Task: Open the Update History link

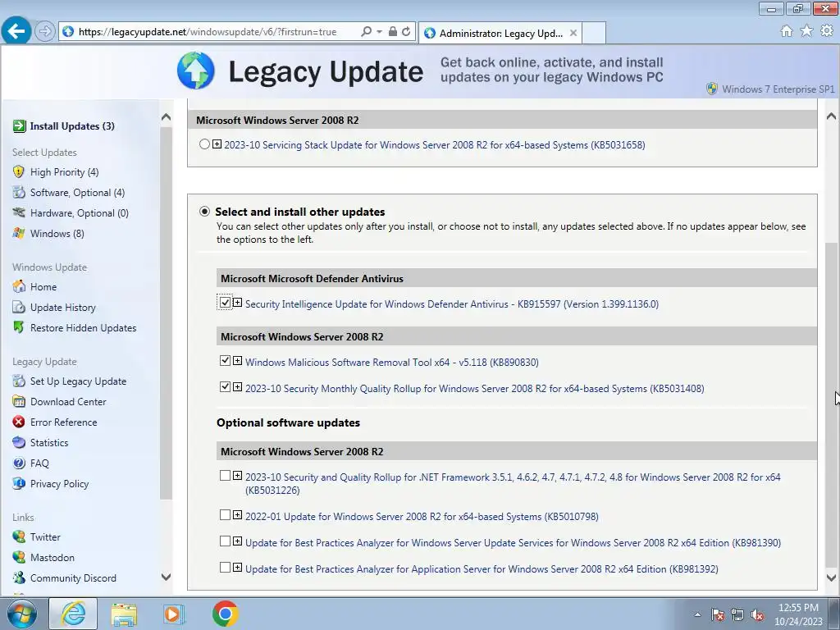Action: [62, 307]
